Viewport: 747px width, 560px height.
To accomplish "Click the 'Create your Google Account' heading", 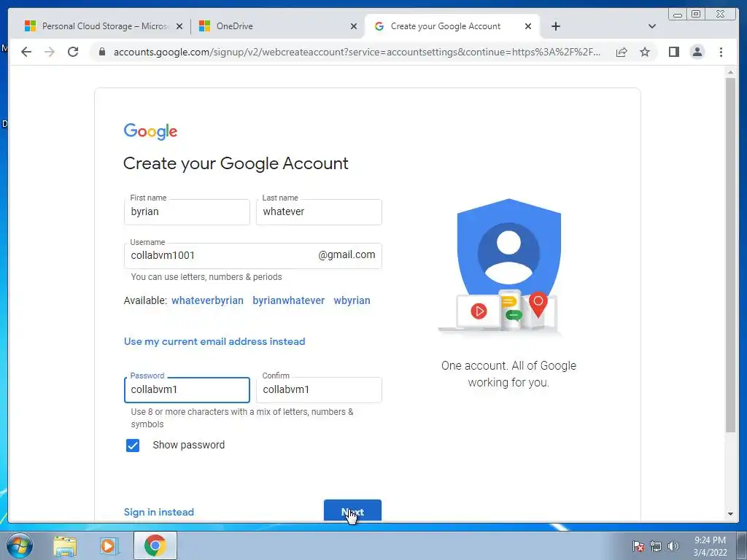I will (x=236, y=163).
